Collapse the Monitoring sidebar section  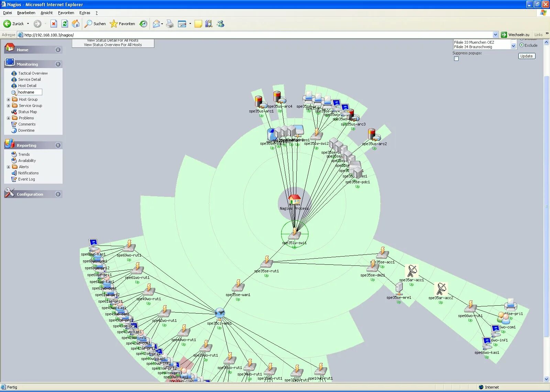click(58, 64)
